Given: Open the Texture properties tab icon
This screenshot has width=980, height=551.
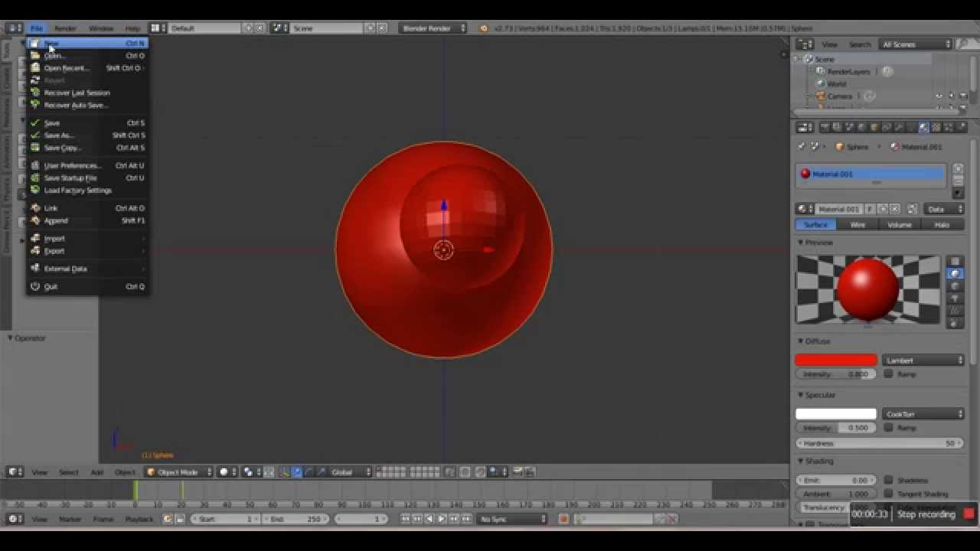Looking at the screenshot, I should click(x=936, y=128).
